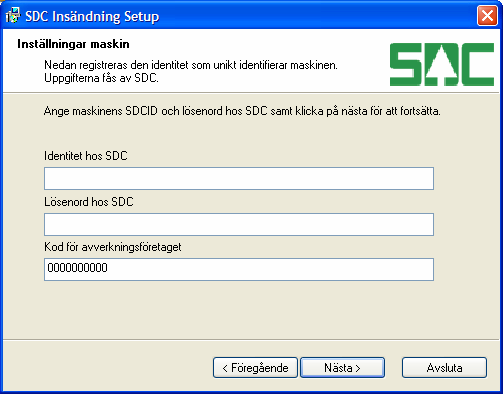The height and width of the screenshot is (394, 503).
Task: Click the Kod för avverkningsföretaget label
Action: click(113, 247)
